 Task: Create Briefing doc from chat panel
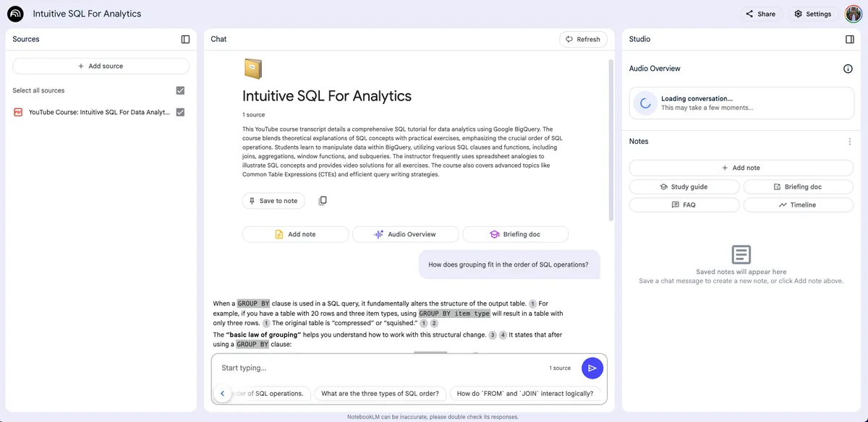(x=515, y=234)
